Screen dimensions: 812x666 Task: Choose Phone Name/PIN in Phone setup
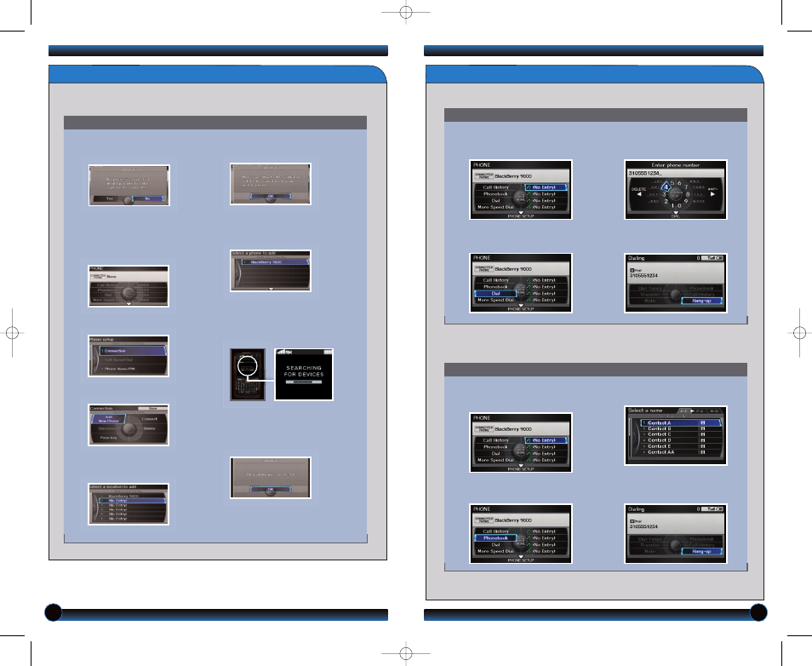click(x=133, y=369)
